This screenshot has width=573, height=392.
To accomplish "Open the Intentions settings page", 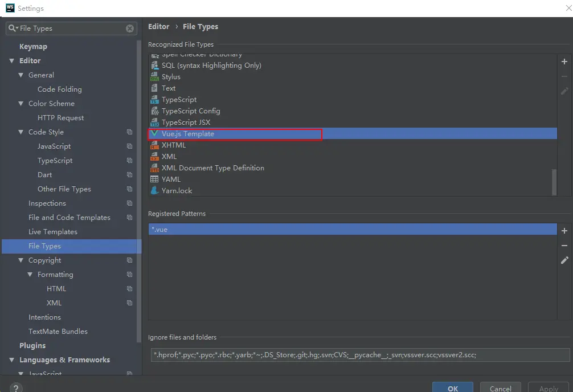I will pos(44,317).
